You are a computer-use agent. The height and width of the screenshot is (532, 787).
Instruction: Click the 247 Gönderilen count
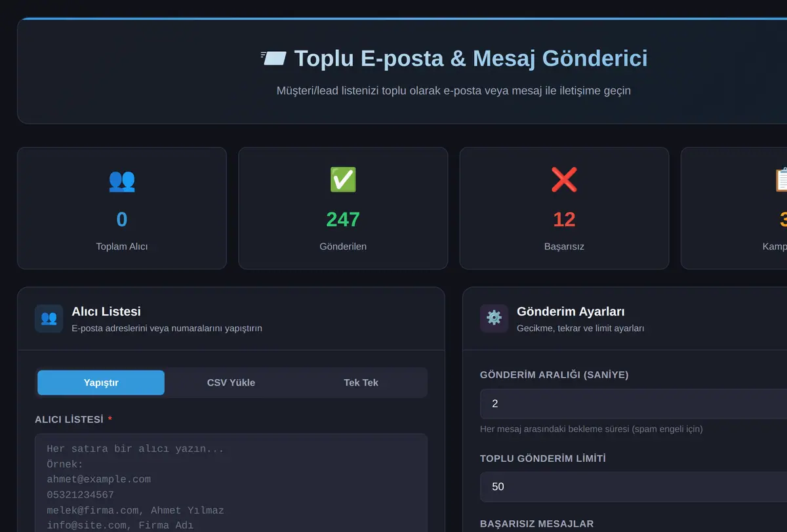(x=343, y=219)
